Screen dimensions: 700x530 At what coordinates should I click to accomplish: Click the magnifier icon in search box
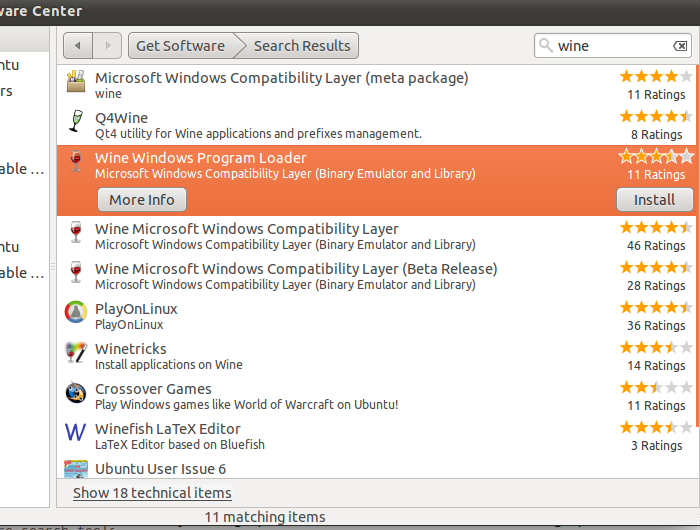[546, 45]
